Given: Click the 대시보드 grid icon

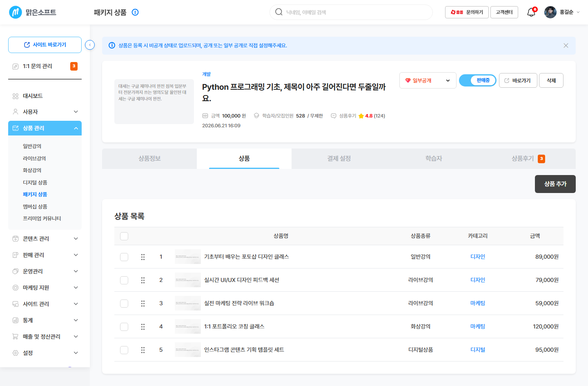Looking at the screenshot, I should tap(16, 96).
